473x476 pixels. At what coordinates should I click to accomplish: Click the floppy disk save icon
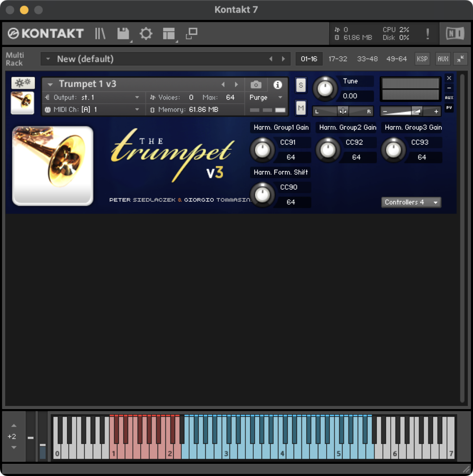[123, 33]
